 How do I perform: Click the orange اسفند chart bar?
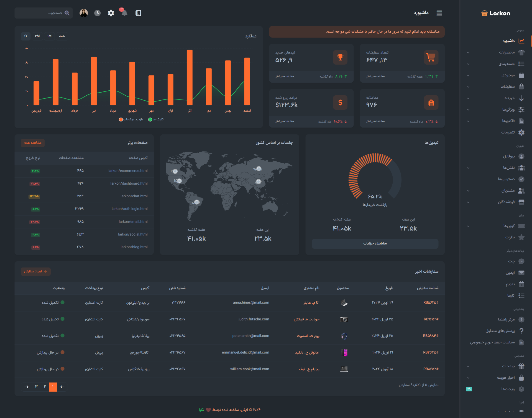pyautogui.click(x=247, y=81)
